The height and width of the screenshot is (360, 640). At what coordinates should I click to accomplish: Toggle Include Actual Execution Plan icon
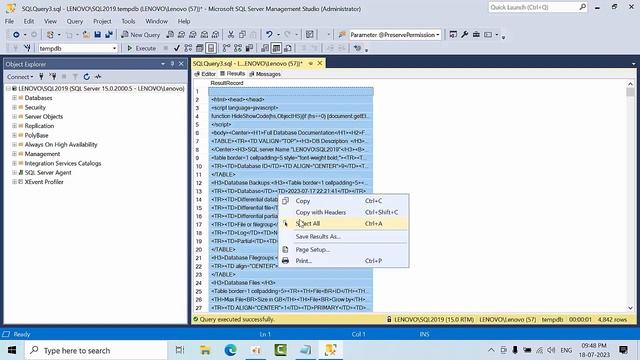[x=226, y=48]
